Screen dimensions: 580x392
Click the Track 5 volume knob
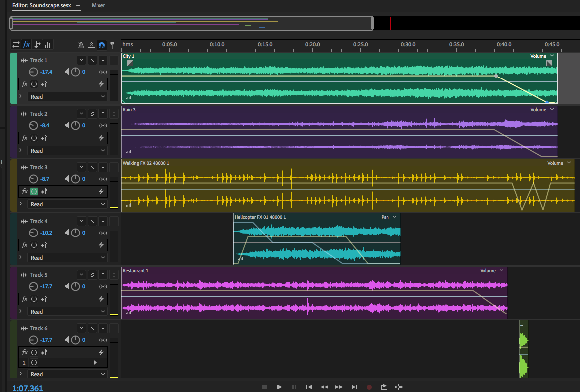coord(33,286)
